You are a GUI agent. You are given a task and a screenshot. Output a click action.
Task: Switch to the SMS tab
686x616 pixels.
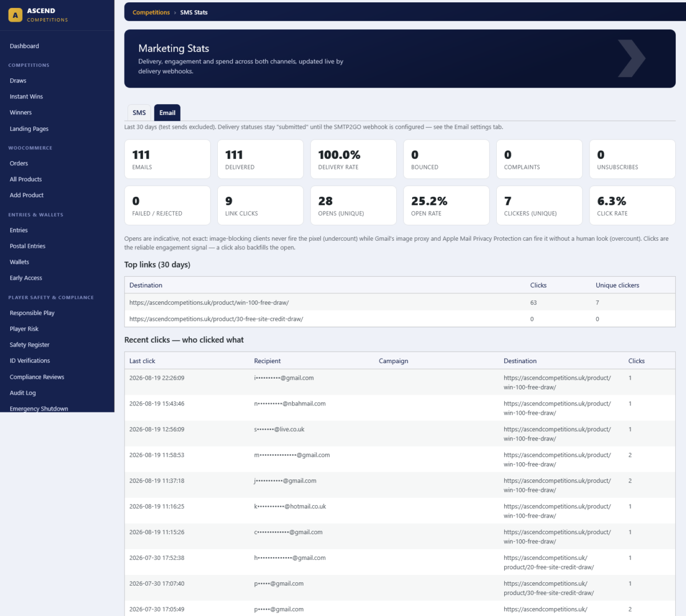139,113
